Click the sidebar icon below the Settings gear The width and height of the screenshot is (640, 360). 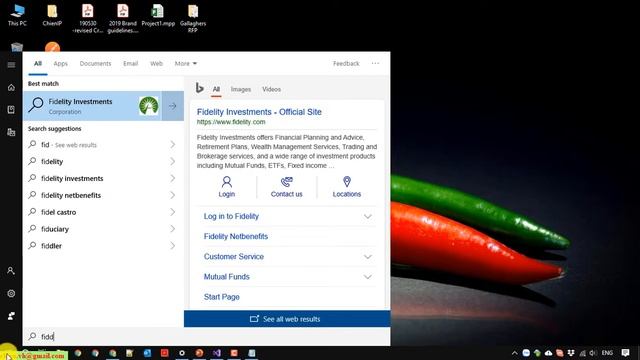pos(11,316)
